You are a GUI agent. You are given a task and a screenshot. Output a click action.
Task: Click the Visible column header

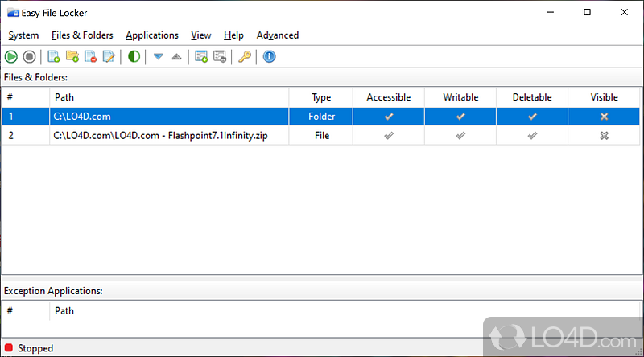(605, 97)
